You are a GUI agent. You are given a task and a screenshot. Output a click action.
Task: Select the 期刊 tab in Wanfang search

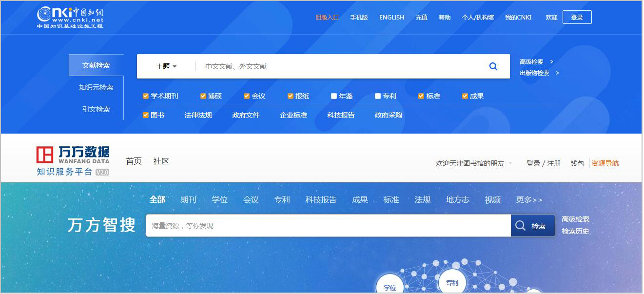188,200
